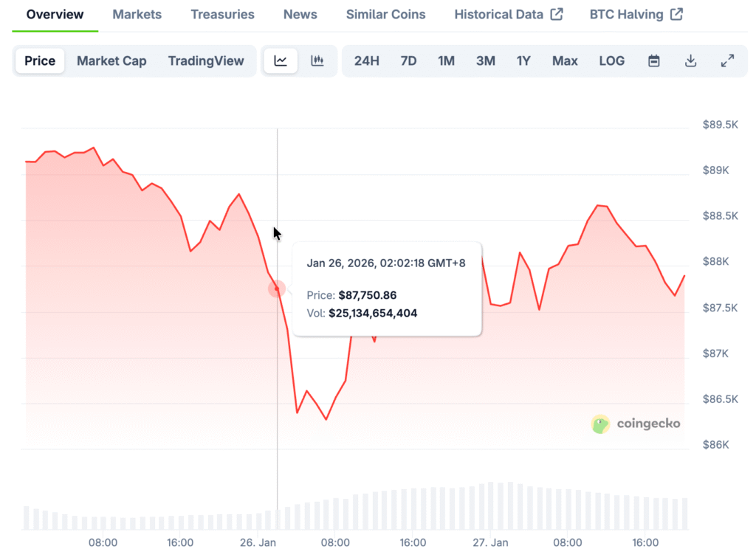Select the 24H time range
756x549 pixels.
(367, 61)
